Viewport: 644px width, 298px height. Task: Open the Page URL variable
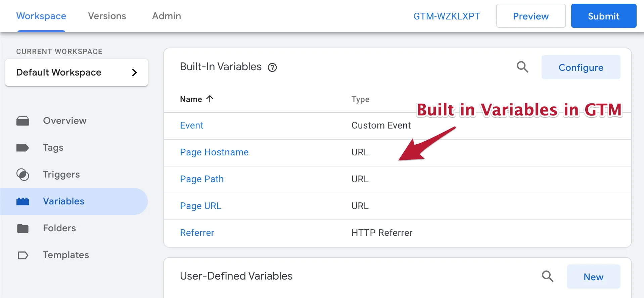coord(201,206)
